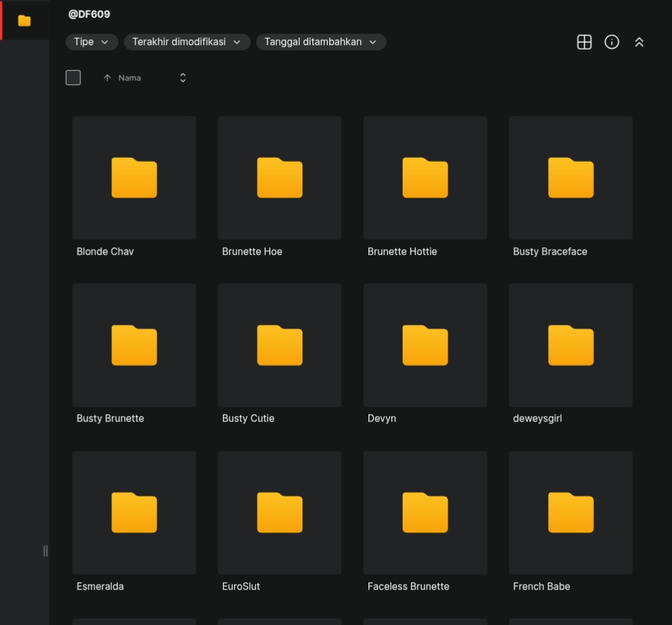Select the Busty Cutie folder thumbnail
The width and height of the screenshot is (672, 625).
point(280,345)
